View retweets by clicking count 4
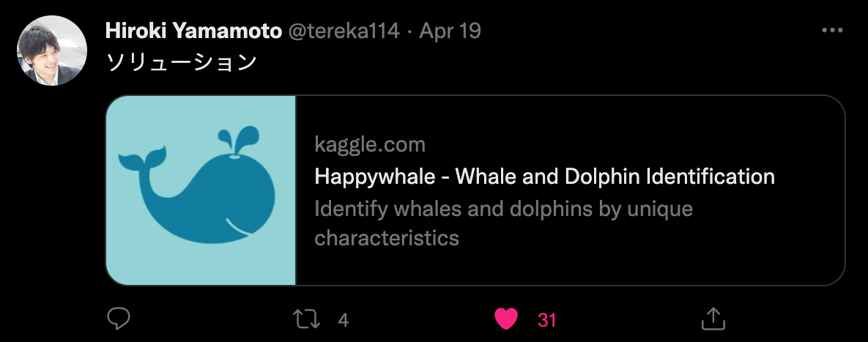This screenshot has height=342, width=868. pos(344,320)
